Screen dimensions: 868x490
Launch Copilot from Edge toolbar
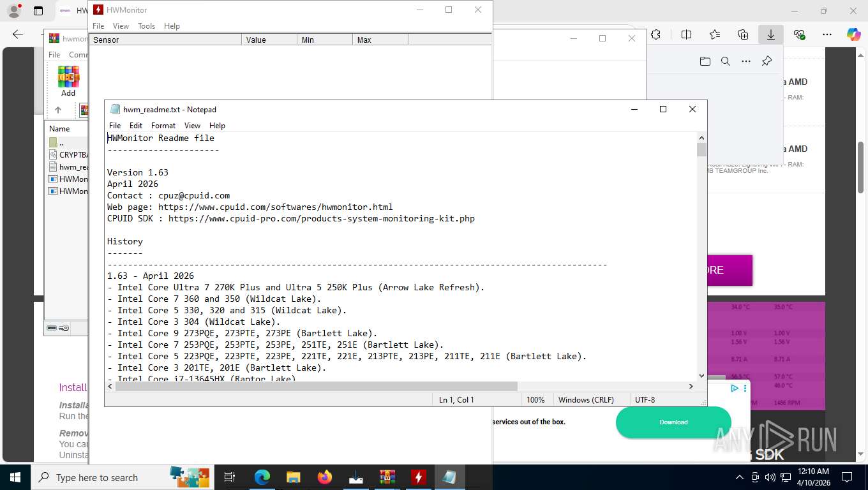(853, 34)
